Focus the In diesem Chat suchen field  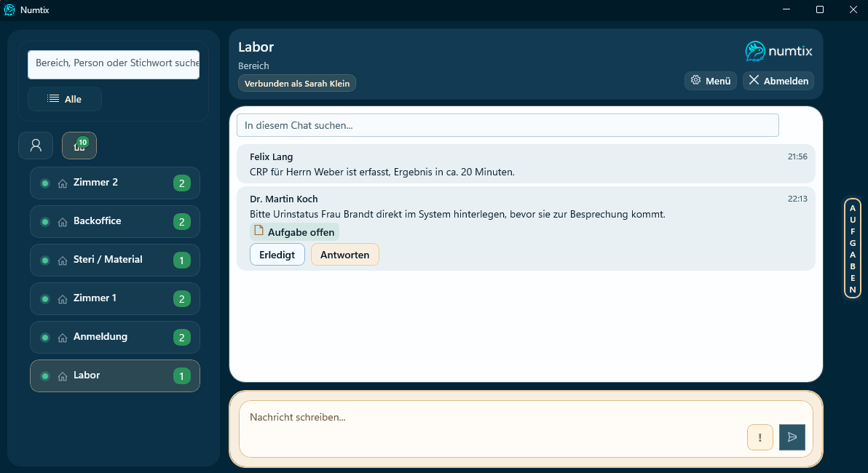(x=508, y=126)
